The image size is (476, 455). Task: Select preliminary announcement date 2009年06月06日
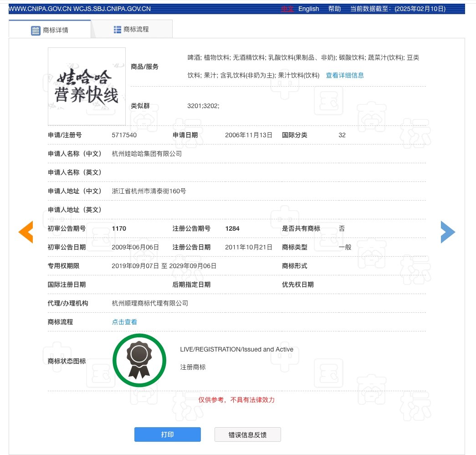click(x=135, y=247)
